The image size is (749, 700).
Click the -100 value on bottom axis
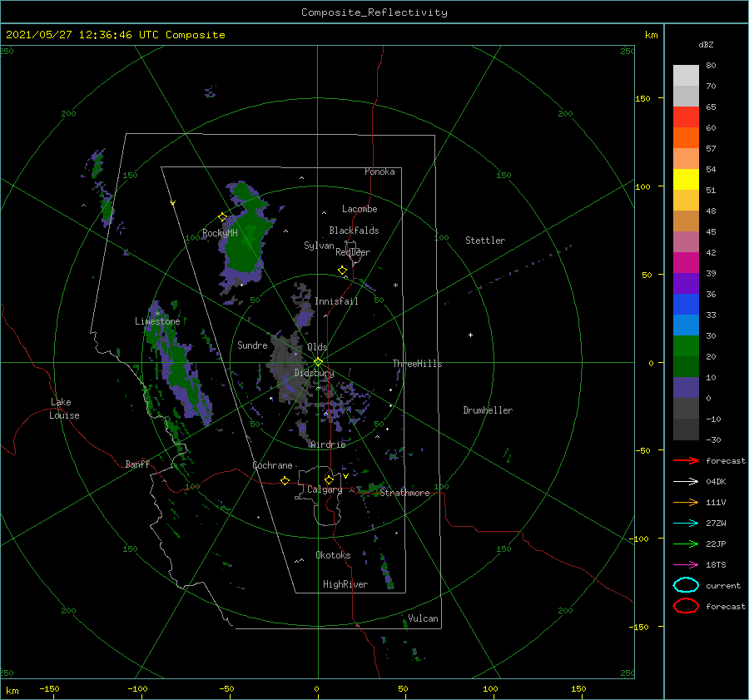click(137, 688)
